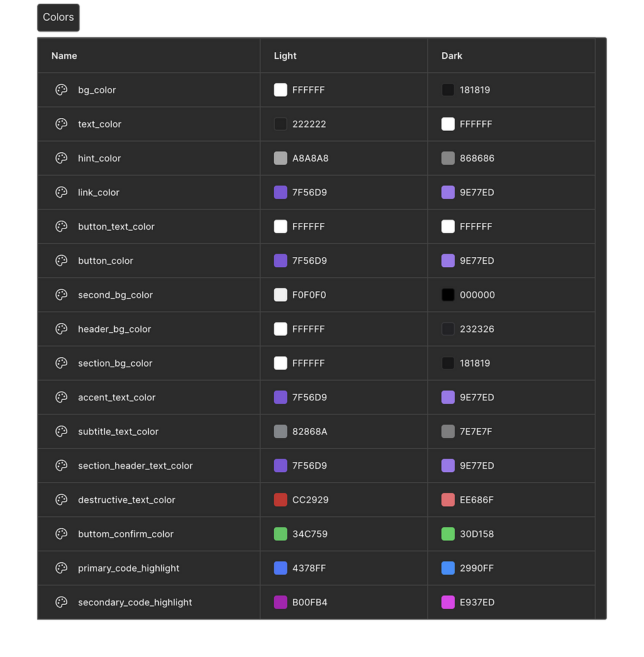
Task: Select the button_color dark purple swatch
Action: [448, 261]
